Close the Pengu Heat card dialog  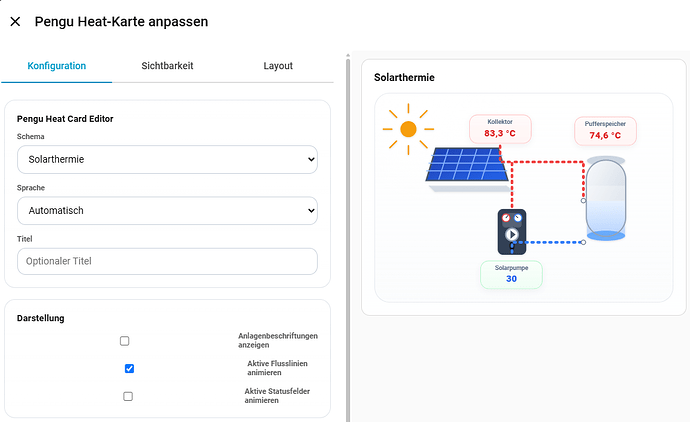coord(15,21)
